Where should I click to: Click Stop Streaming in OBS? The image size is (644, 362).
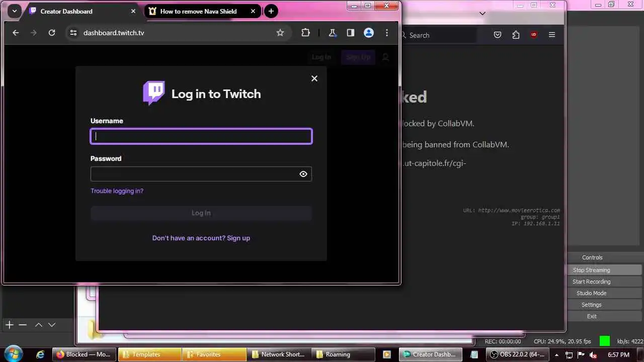[592, 270]
